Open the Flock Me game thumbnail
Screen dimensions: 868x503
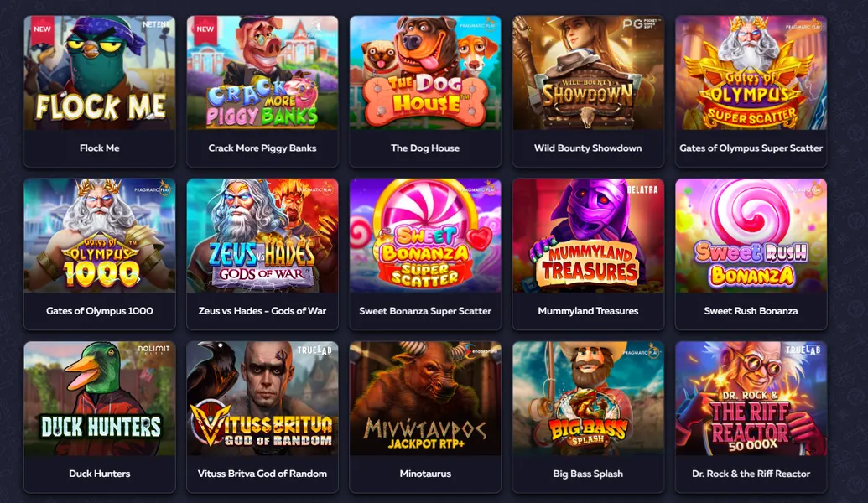coord(100,72)
